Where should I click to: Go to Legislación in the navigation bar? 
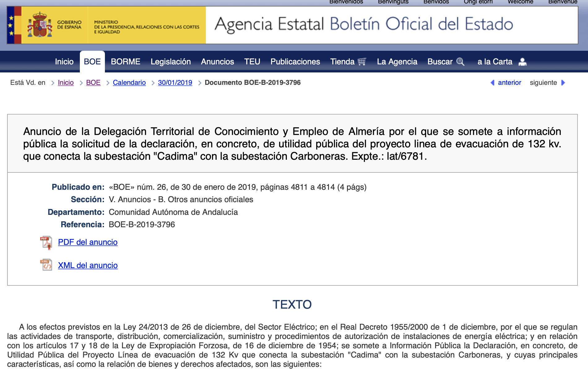171,62
